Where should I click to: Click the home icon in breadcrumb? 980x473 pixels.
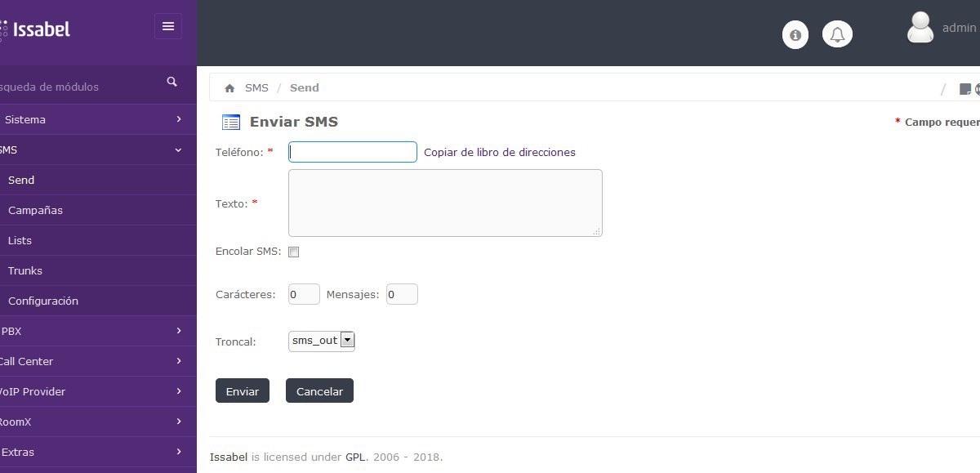coord(229,88)
